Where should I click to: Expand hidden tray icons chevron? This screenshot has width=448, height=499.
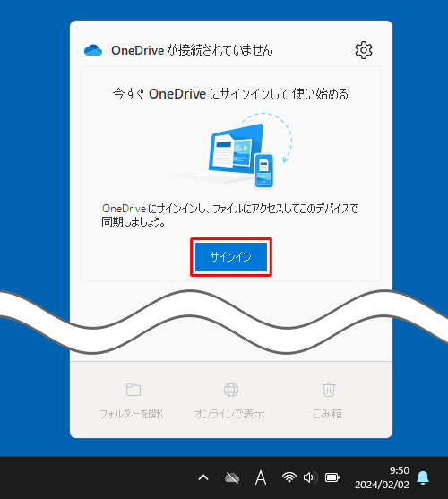point(203,477)
